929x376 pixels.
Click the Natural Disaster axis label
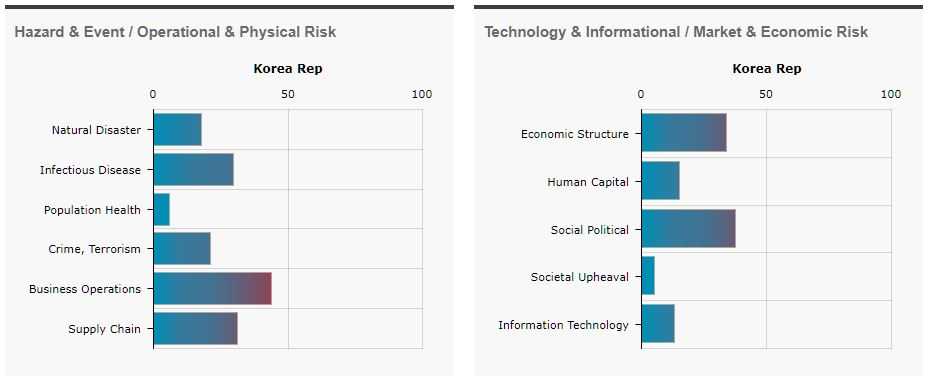[x=97, y=130]
